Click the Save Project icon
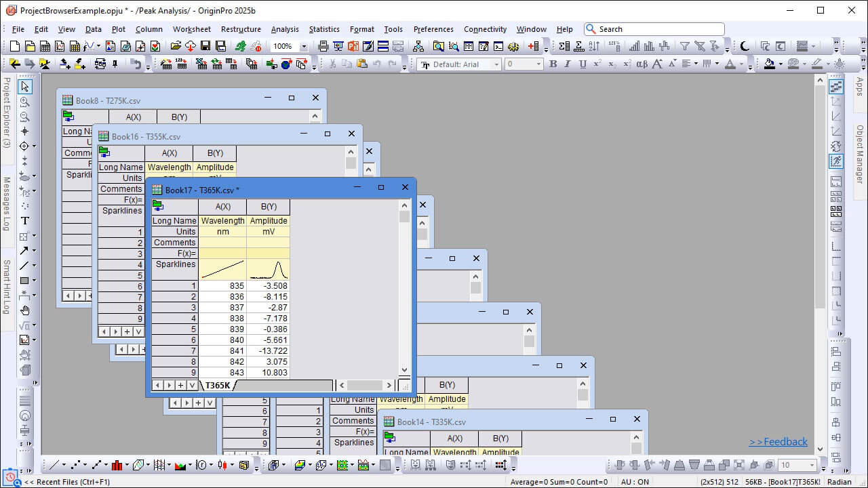The image size is (868, 488). [205, 46]
